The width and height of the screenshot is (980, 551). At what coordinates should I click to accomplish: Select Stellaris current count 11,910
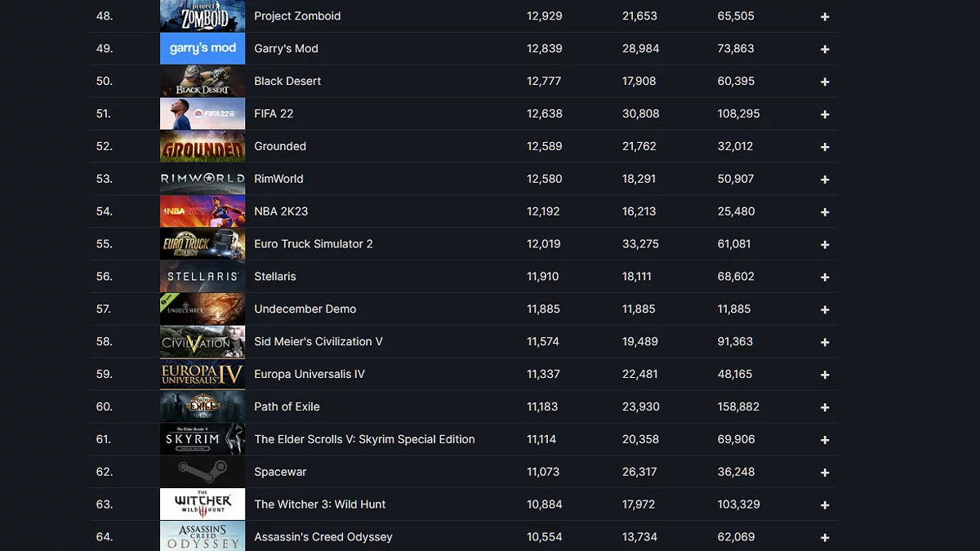point(543,277)
